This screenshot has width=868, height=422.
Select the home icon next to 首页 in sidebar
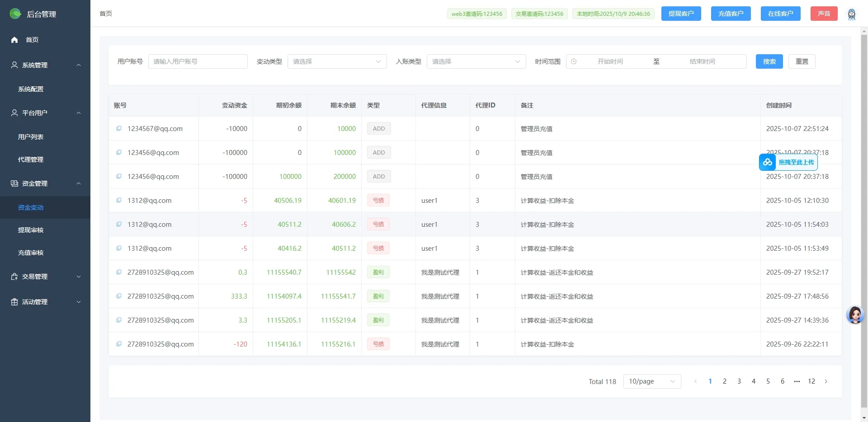click(x=14, y=40)
